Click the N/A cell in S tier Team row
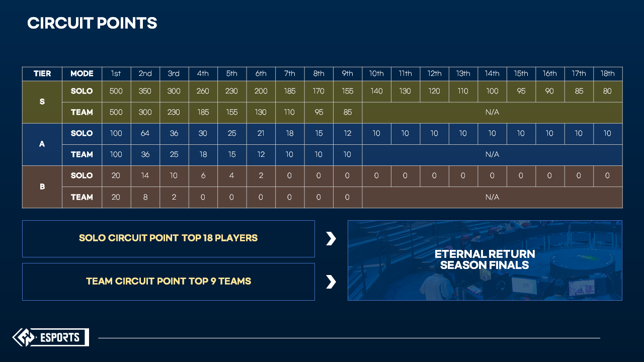The height and width of the screenshot is (362, 644). pos(492,112)
